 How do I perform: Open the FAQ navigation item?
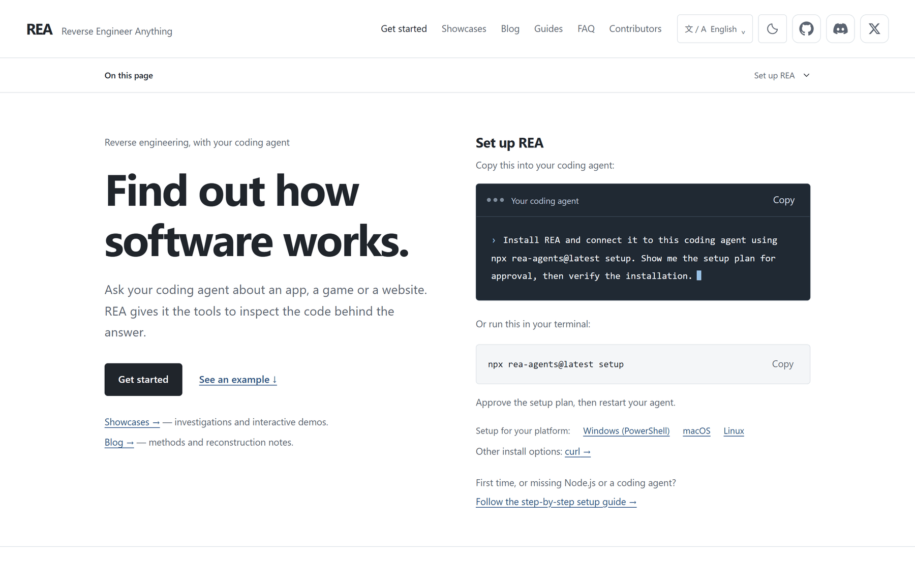pos(586,29)
